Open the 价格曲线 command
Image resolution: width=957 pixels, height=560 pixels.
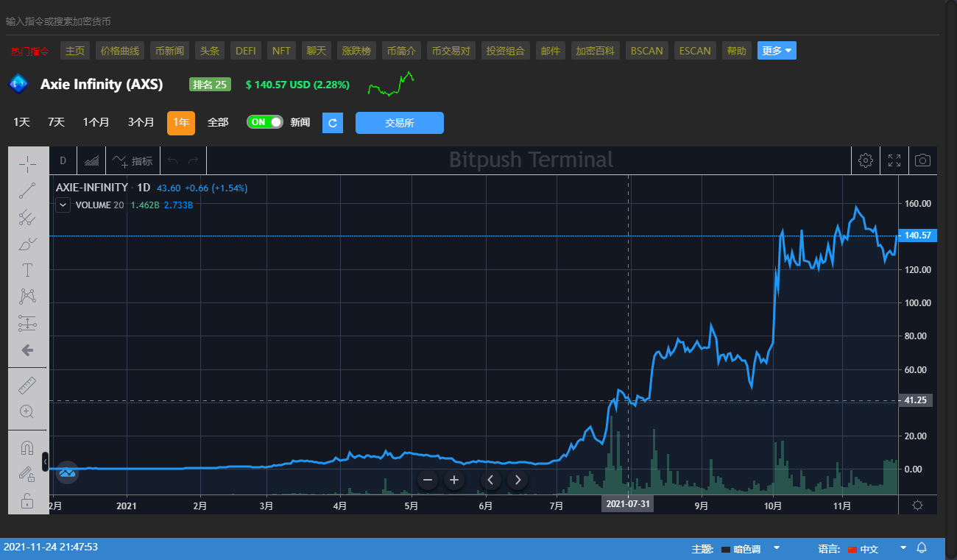tap(120, 51)
